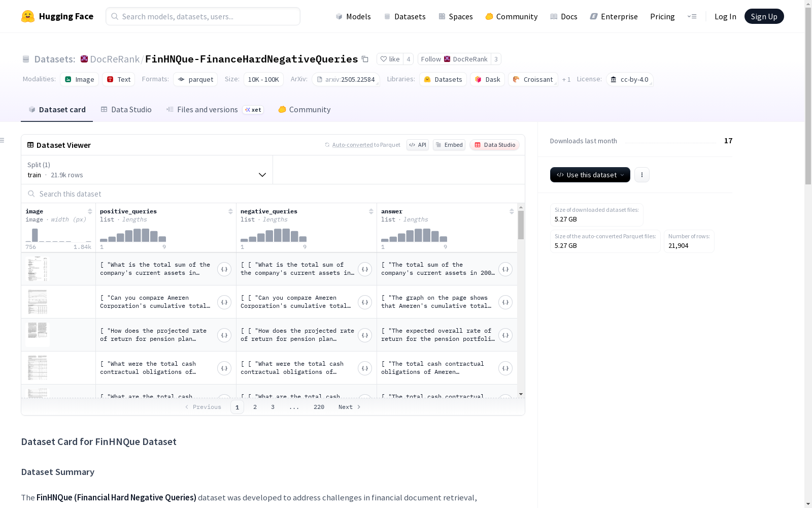Click the like heart button
The image size is (812, 508).
[x=390, y=59]
